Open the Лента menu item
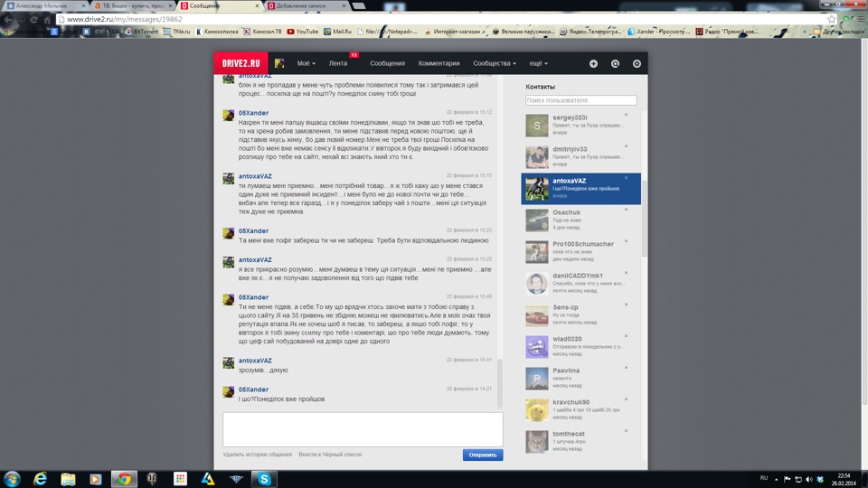The width and height of the screenshot is (868, 488). [x=338, y=63]
